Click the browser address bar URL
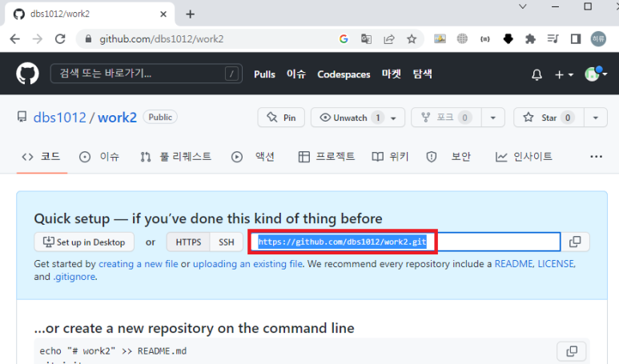The width and height of the screenshot is (619, 364). tap(162, 39)
